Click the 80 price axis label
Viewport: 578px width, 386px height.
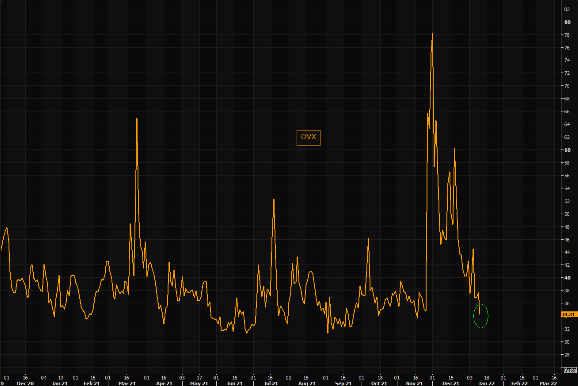click(x=567, y=22)
